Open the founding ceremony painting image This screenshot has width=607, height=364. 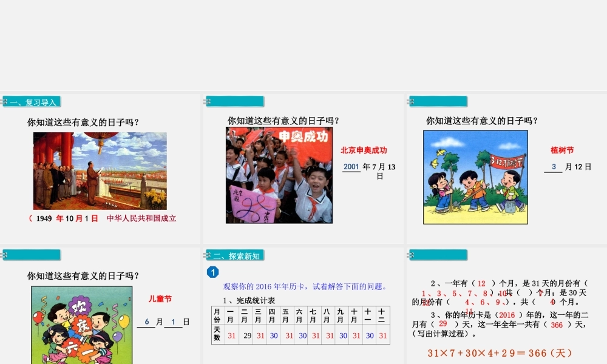click(100, 171)
